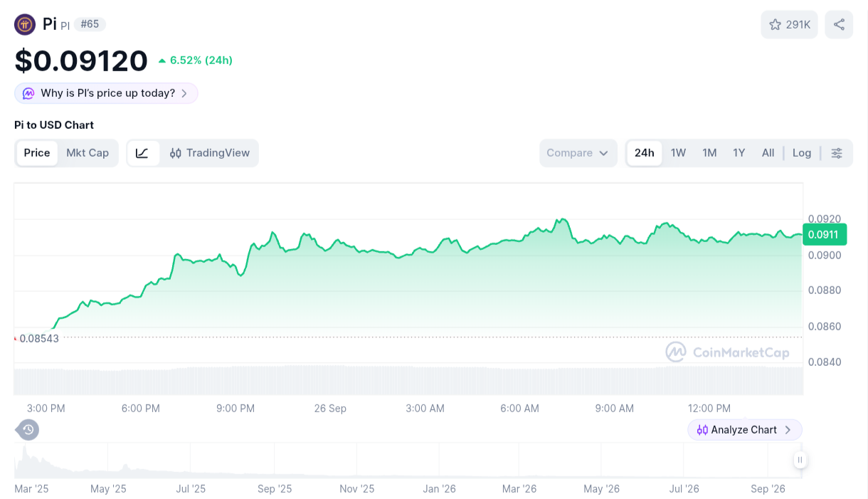Viewport: 868px width, 499px height.
Task: Expand 'Why is PI's price up today?'
Action: point(106,93)
